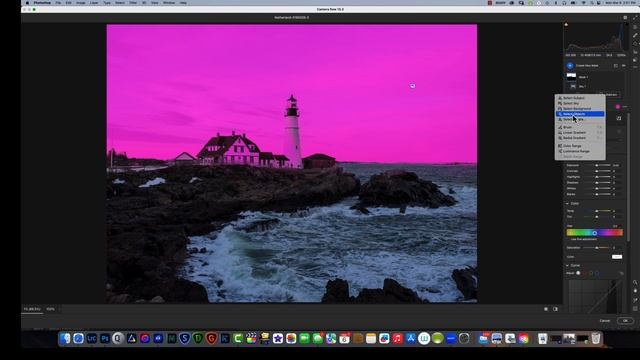
Task: Open Photoshop from the Dock
Action: coord(105,338)
